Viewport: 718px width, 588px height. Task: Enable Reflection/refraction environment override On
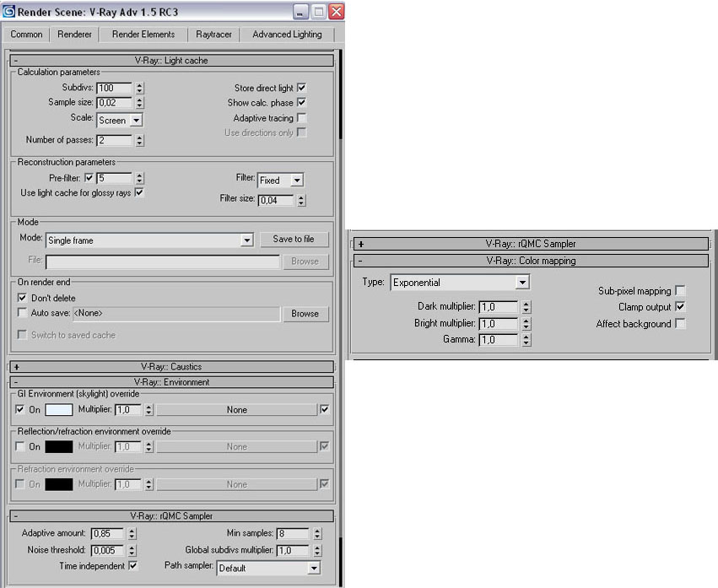(19, 446)
